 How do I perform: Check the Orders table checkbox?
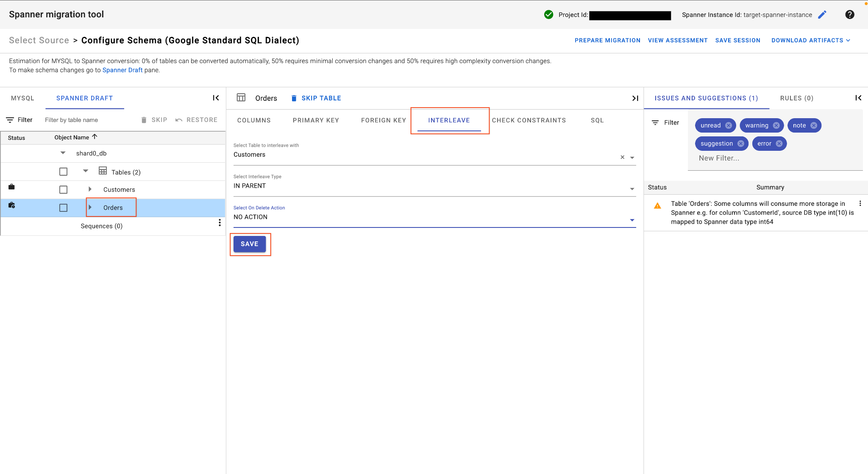click(63, 208)
